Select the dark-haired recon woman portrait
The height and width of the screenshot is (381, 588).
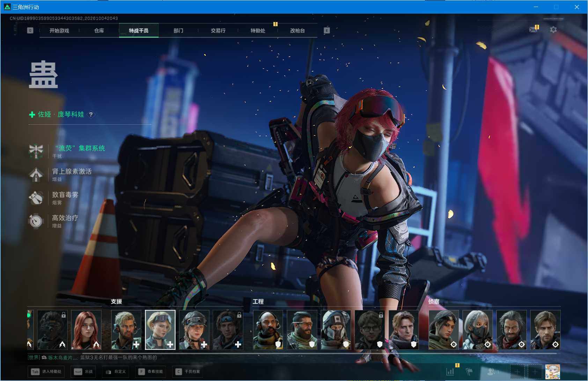[x=444, y=330]
